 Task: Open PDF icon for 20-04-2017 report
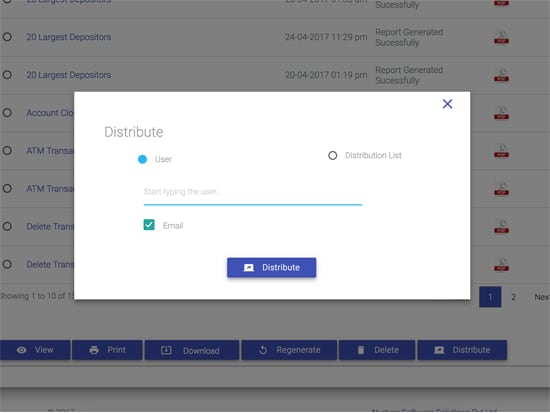502,75
